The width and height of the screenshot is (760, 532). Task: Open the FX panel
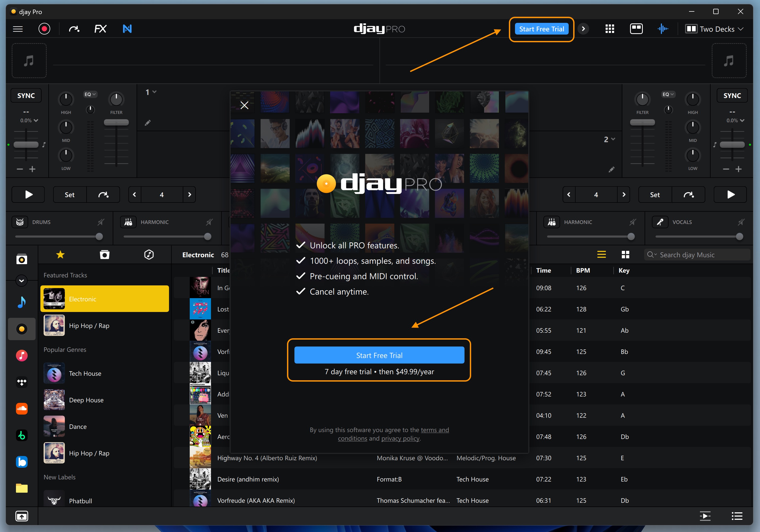(x=100, y=29)
